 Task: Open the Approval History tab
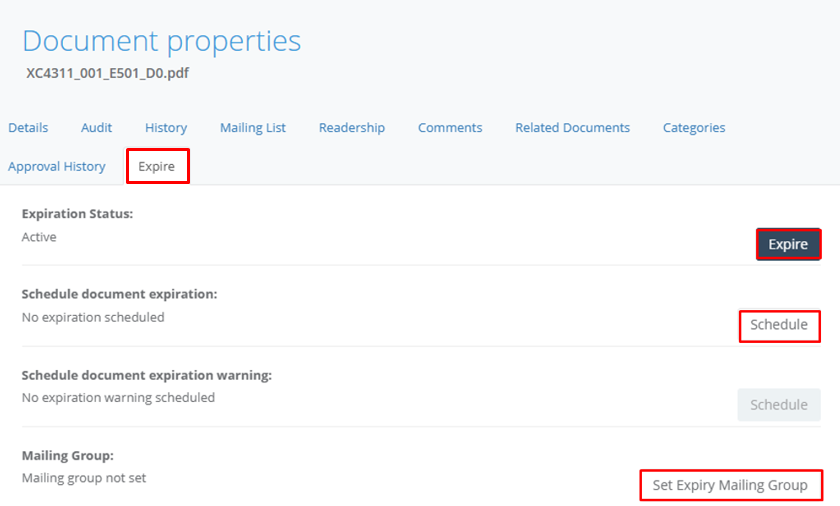click(x=56, y=167)
